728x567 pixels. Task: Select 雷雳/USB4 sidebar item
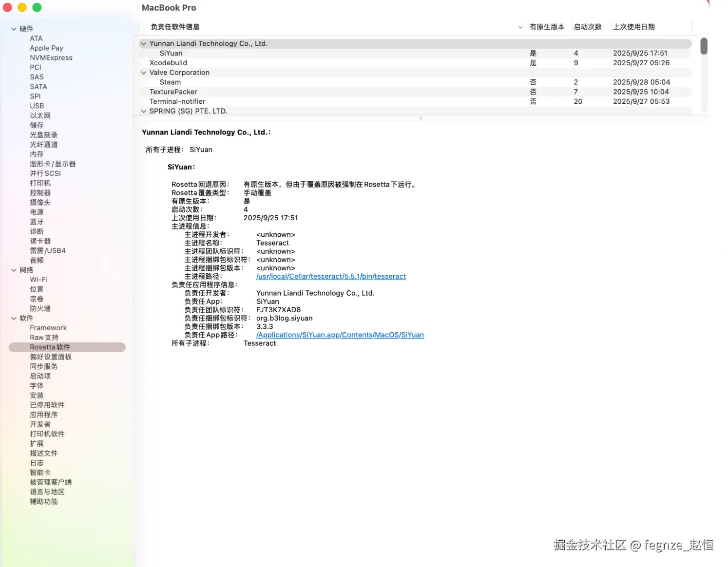48,250
